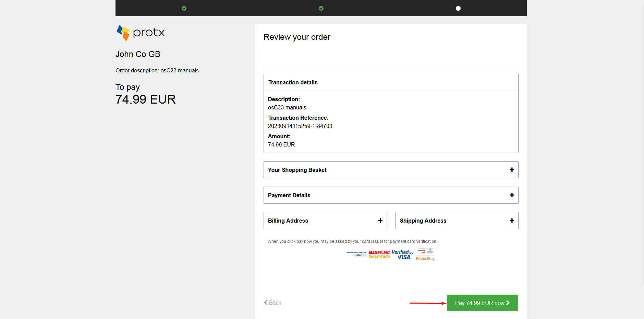This screenshot has height=319, width=644.
Task: Click the Verified by VISA logo
Action: pos(403,255)
